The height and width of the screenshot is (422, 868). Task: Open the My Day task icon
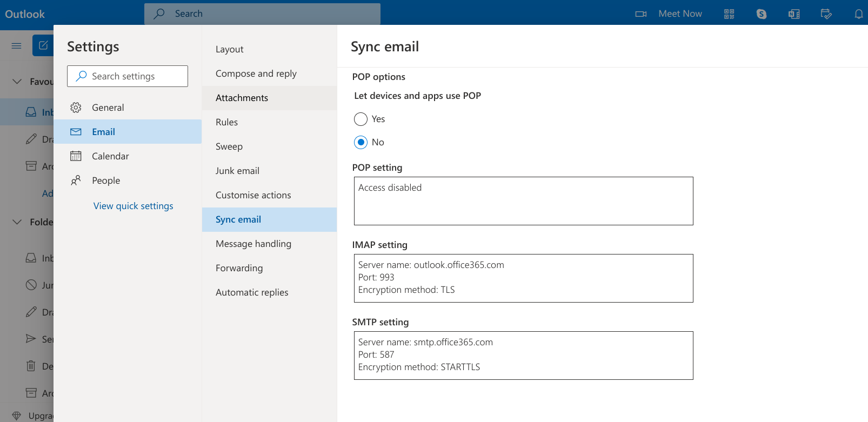(x=826, y=14)
